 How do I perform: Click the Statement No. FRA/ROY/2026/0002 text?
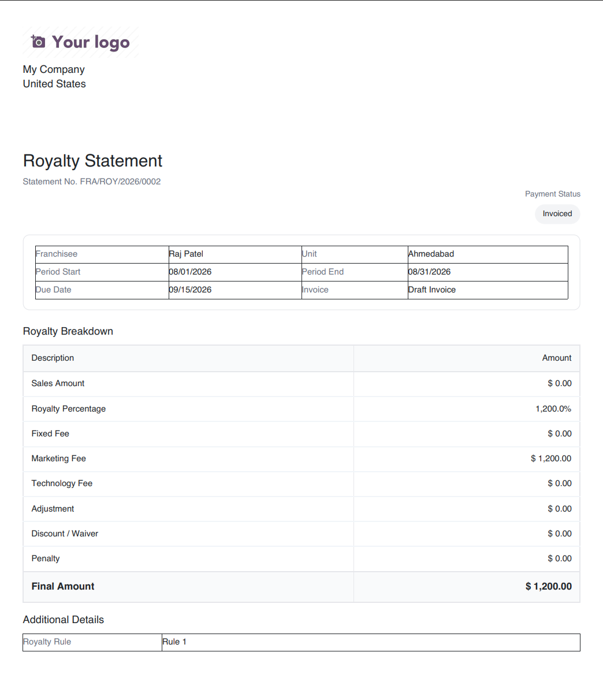(x=92, y=182)
